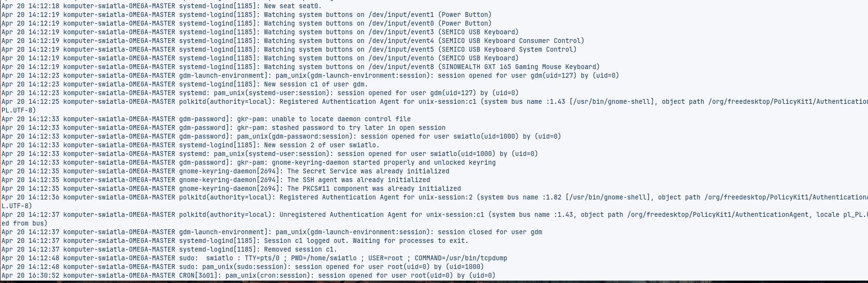Select the /dev/input/event1 Power Button entry
The height and width of the screenshot is (283, 868).
tap(378, 15)
